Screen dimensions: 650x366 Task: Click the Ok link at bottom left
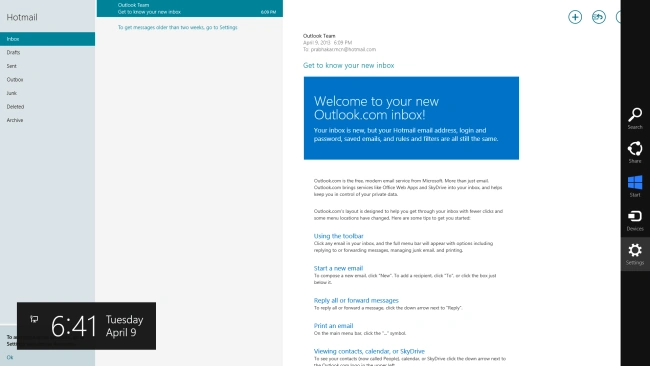click(x=10, y=357)
